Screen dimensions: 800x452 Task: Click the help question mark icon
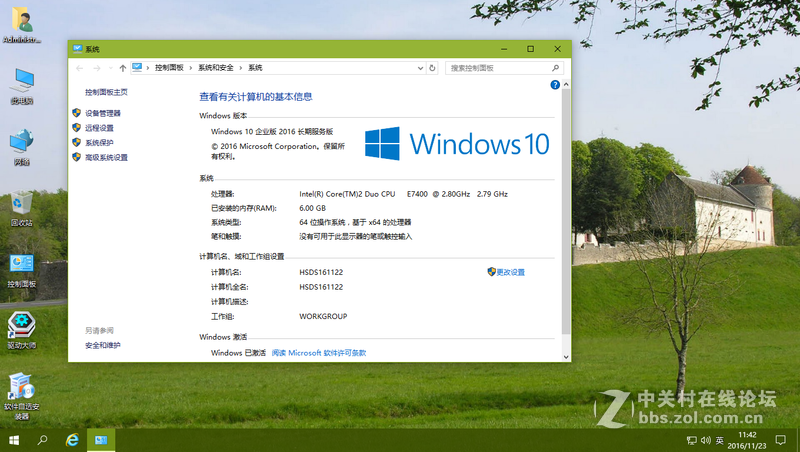coord(555,85)
